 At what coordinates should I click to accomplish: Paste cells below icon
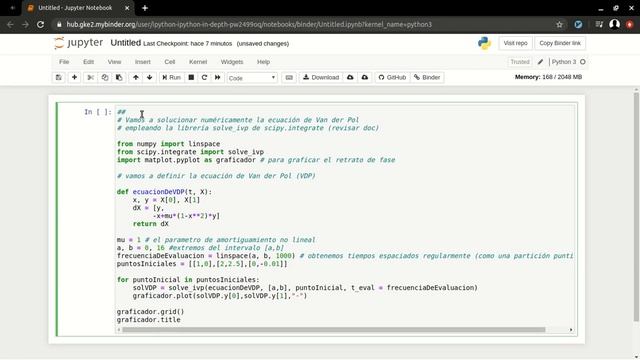[x=119, y=78]
